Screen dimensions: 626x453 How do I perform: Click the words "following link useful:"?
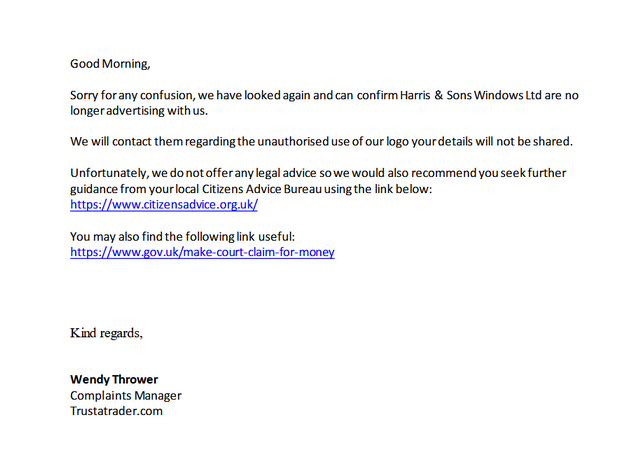click(x=238, y=236)
